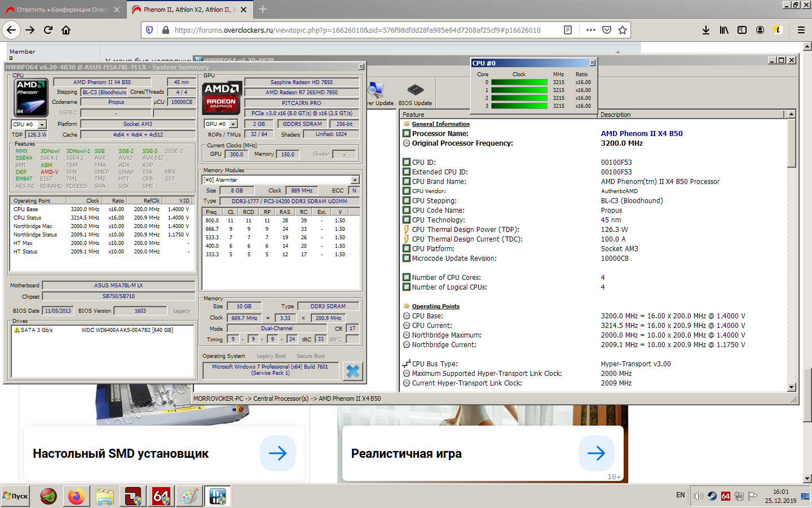Viewport: 812px width, 508px height.
Task: Open the network tray icon
Action: click(739, 496)
